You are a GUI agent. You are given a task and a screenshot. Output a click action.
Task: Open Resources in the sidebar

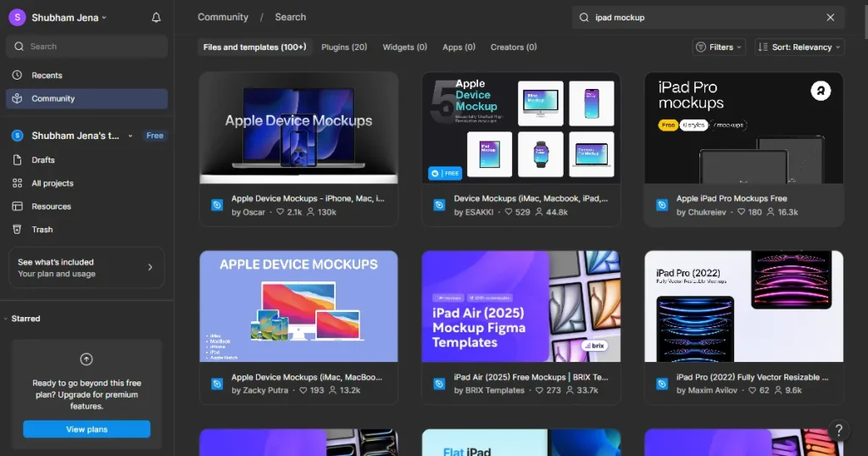point(87,207)
